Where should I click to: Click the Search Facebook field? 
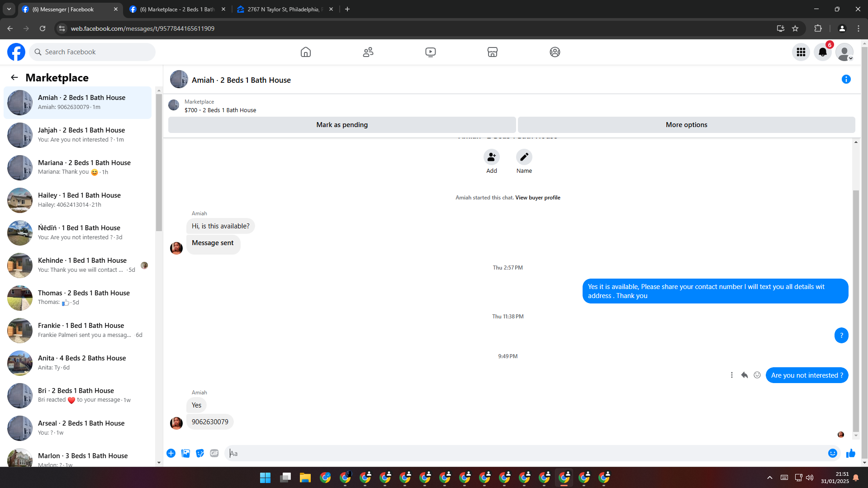[92, 52]
